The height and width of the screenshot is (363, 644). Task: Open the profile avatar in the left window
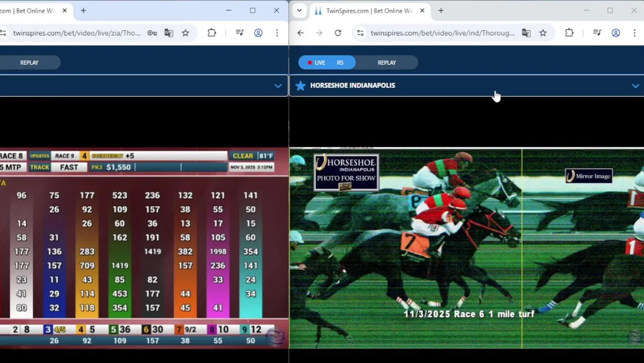coord(258,33)
